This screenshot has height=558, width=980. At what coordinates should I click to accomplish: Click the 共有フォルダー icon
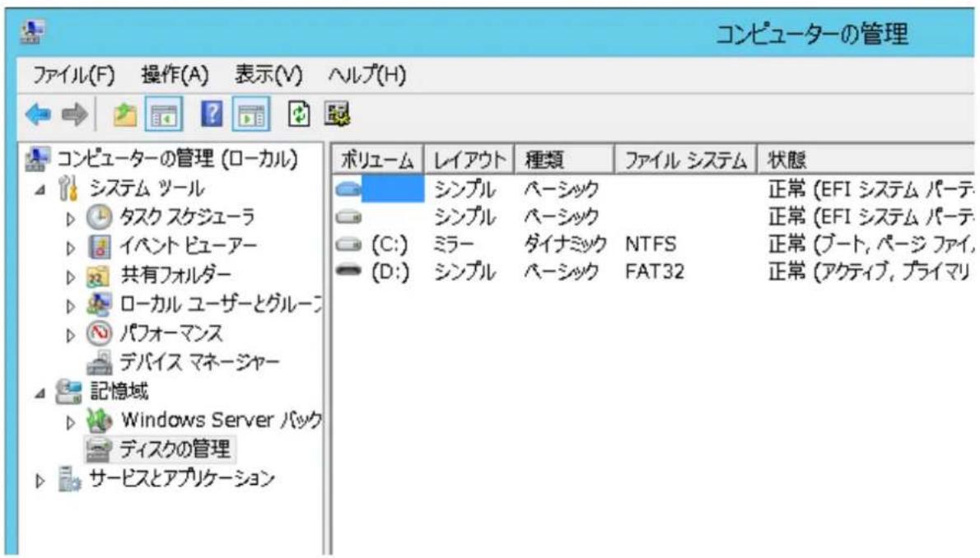click(99, 276)
